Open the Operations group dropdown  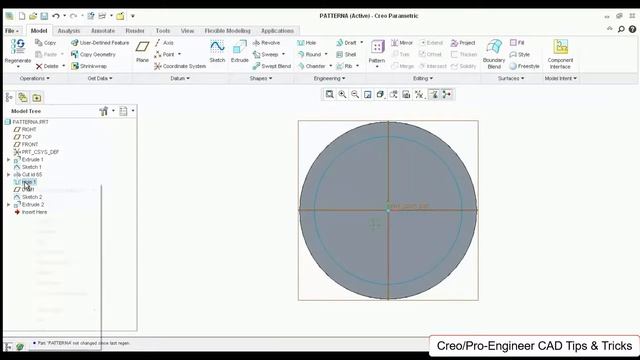(x=34, y=78)
